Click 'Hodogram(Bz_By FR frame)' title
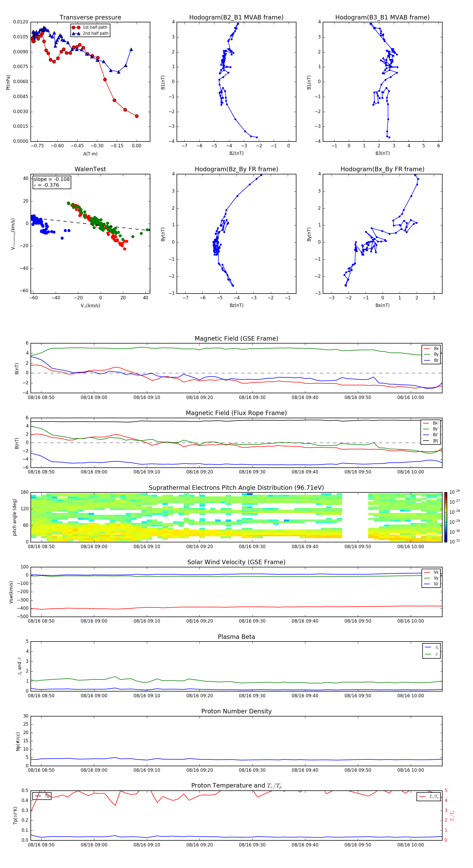Viewport: 473px width, 868px height. click(x=236, y=169)
